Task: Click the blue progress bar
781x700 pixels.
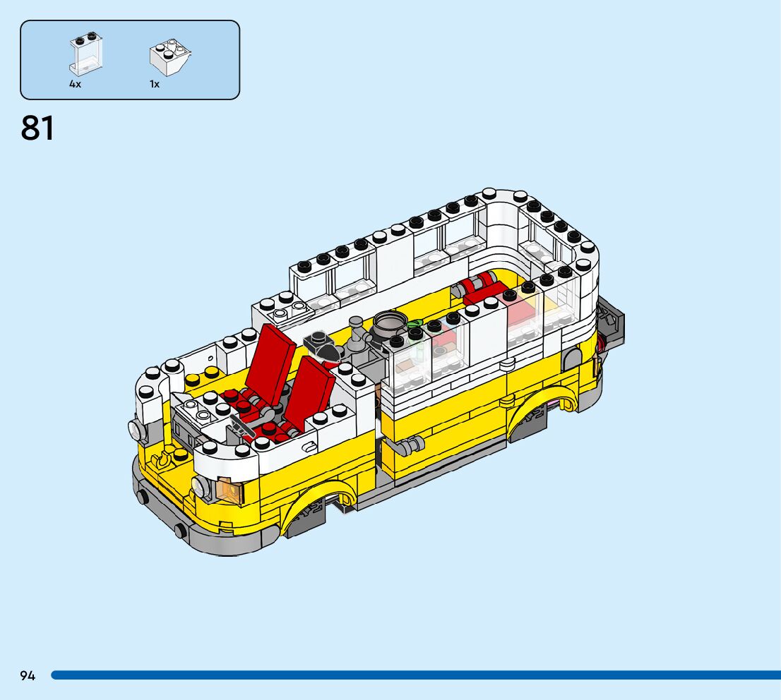Action: coord(415,675)
